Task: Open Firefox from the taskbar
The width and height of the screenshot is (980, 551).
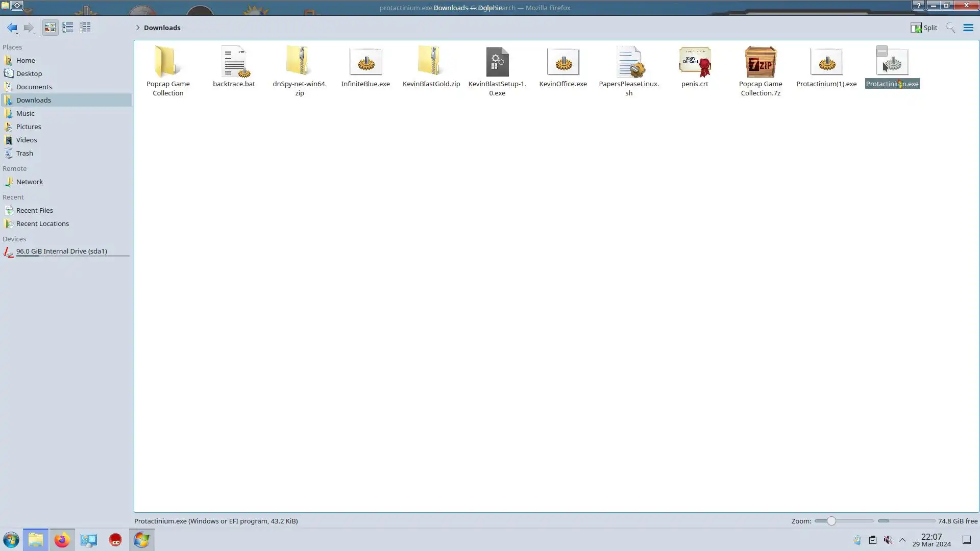Action: [x=62, y=540]
